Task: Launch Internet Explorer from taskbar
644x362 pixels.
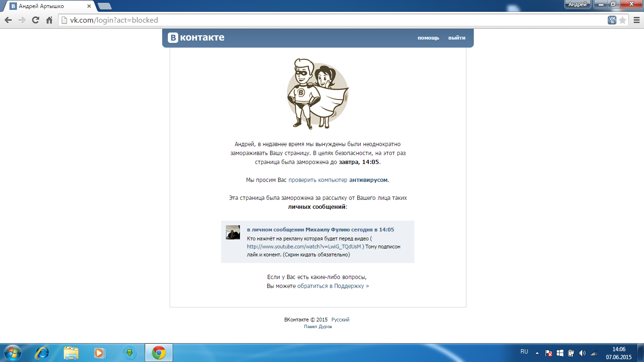Action: click(x=42, y=353)
